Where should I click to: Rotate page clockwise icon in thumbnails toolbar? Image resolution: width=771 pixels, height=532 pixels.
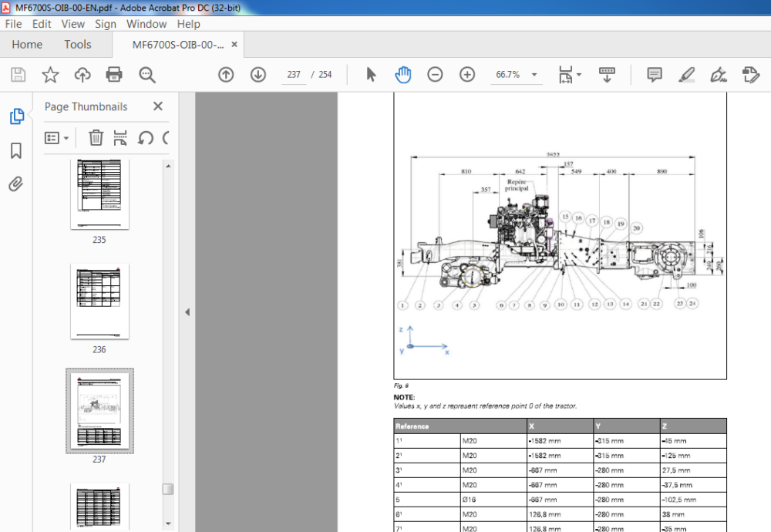pyautogui.click(x=167, y=138)
